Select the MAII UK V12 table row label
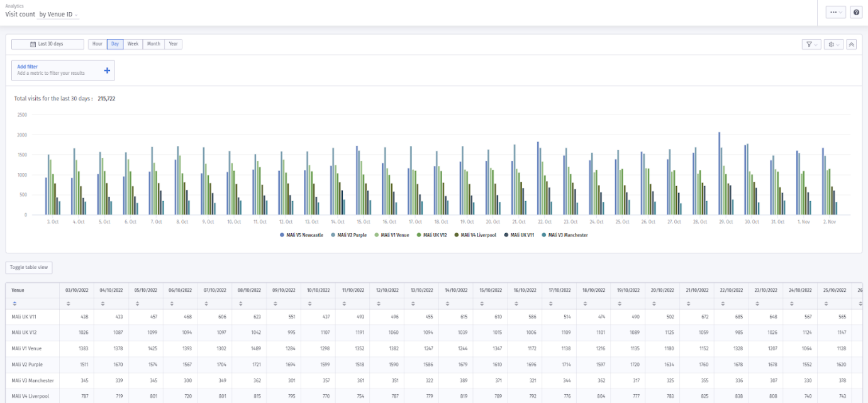Viewport: 868px width, 403px height. tap(23, 333)
